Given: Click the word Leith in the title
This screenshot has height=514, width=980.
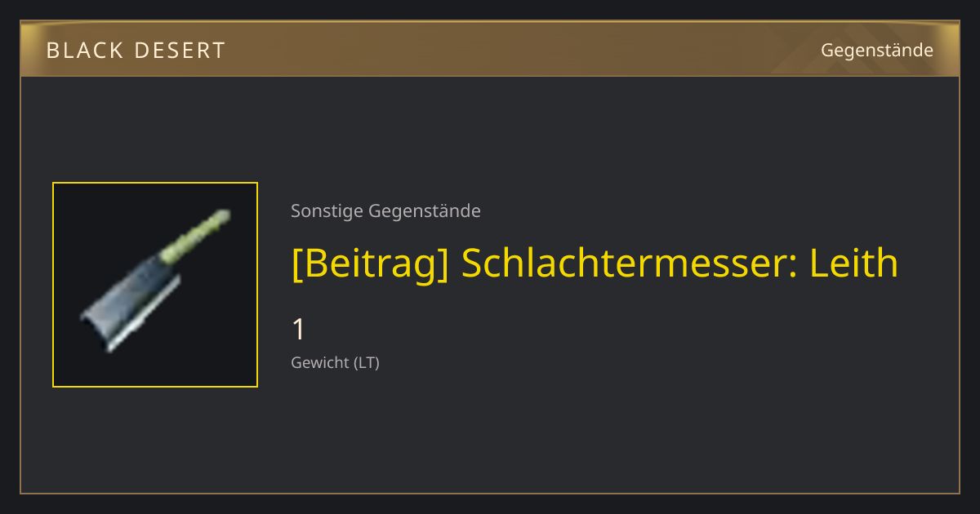Looking at the screenshot, I should 854,263.
